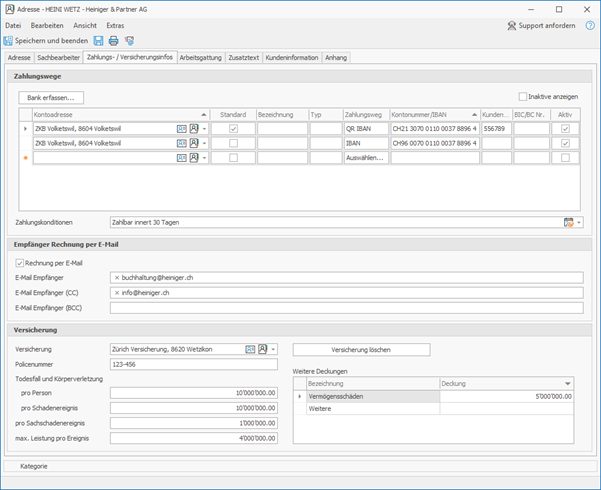Click max. Leistung pro Ereignis field
The image size is (601, 490).
[194, 438]
